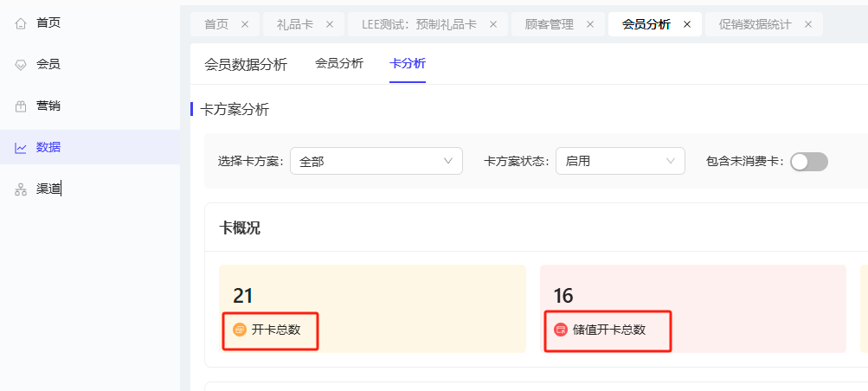
Task: Click the 营销 gift icon in sidebar
Action: coord(21,106)
